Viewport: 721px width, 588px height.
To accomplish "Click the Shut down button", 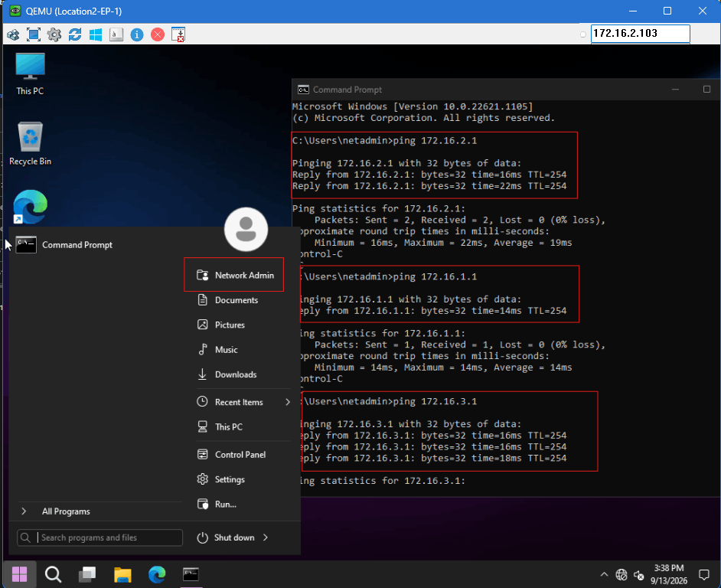I will tap(226, 537).
